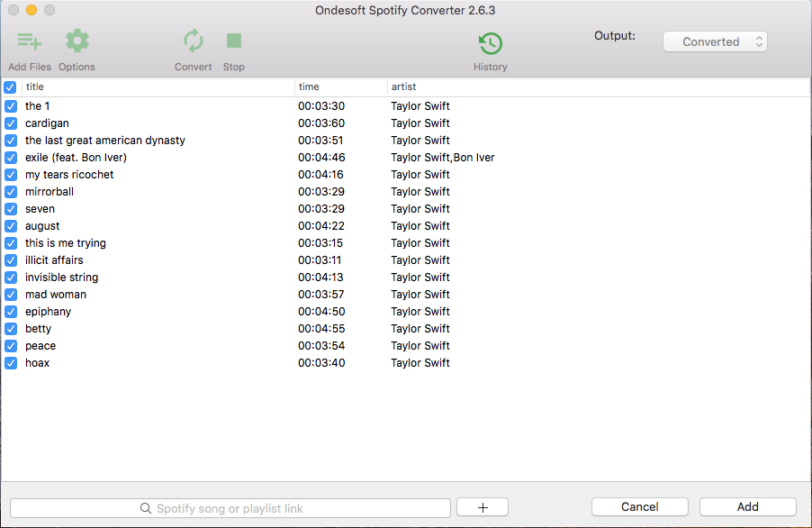812x528 pixels.
Task: Select the song title mirrorball
Action: pyautogui.click(x=50, y=192)
